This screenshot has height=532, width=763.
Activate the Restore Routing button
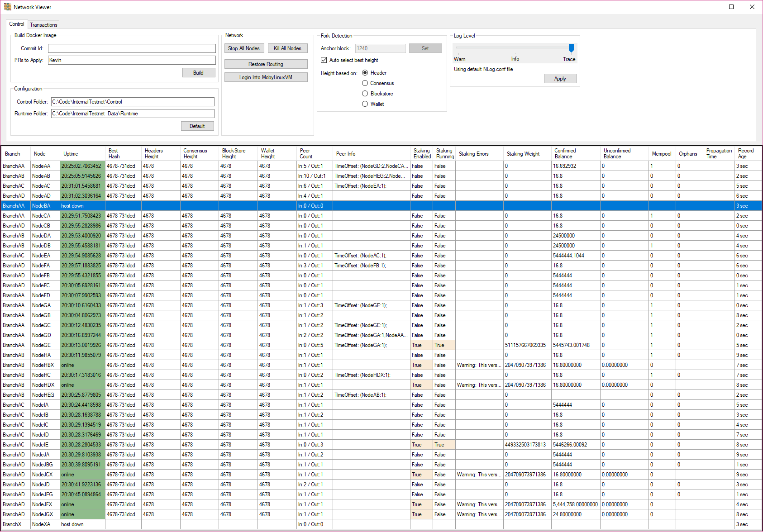pos(266,64)
